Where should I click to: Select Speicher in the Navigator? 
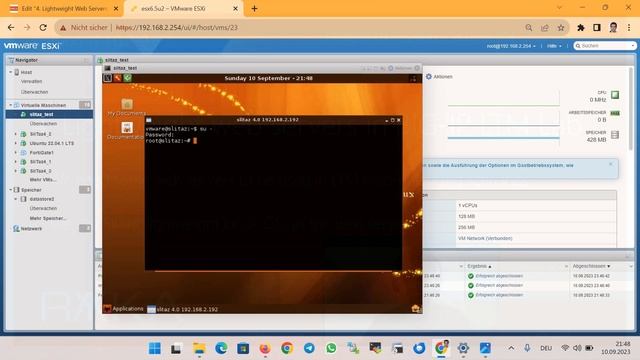(31, 190)
